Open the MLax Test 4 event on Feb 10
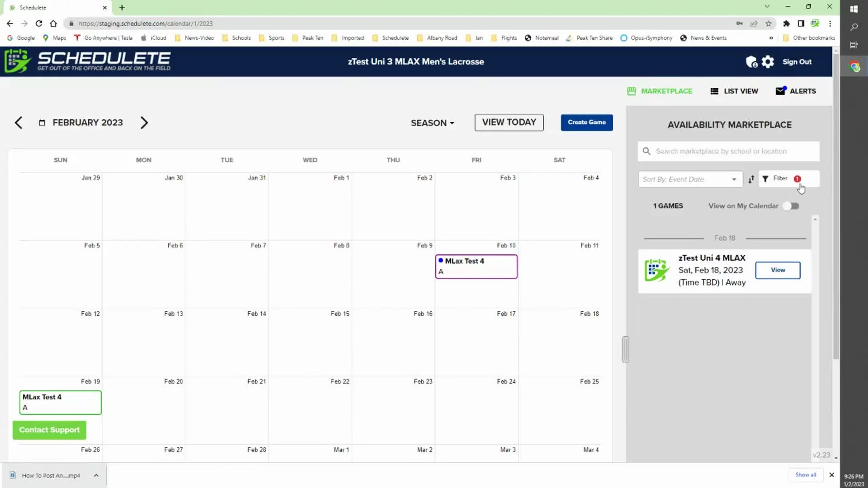Viewport: 868px width, 488px height. (476, 267)
